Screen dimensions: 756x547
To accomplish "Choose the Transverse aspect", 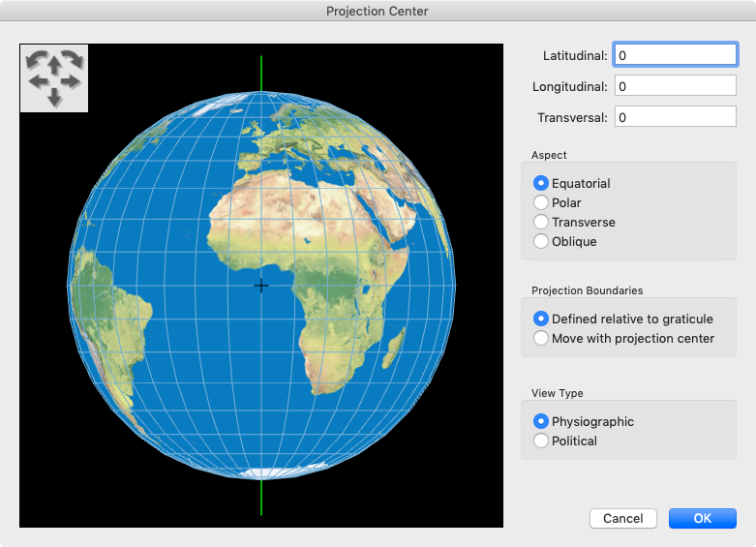I will (541, 222).
